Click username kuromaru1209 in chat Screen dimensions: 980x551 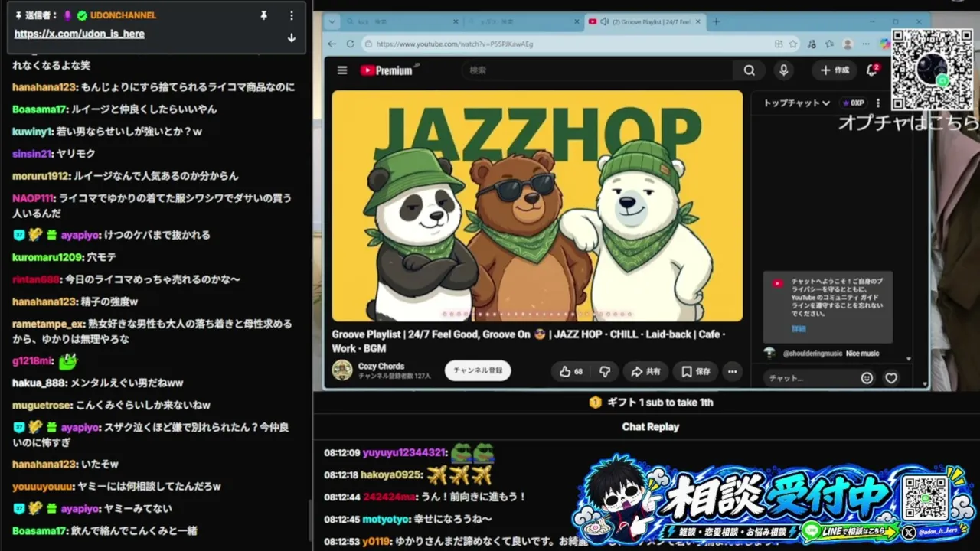pyautogui.click(x=47, y=257)
